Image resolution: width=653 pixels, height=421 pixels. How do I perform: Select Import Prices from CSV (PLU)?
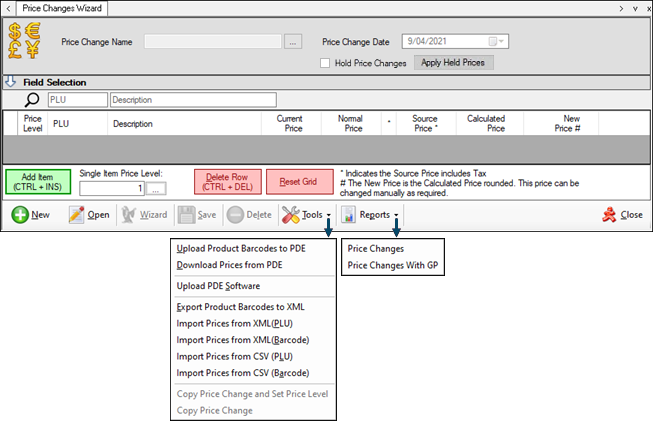click(234, 356)
